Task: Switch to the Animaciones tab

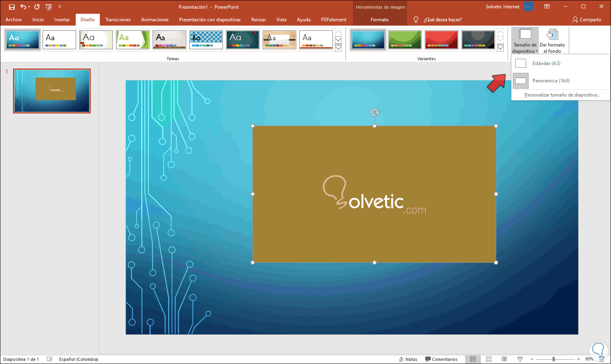Action: click(155, 20)
